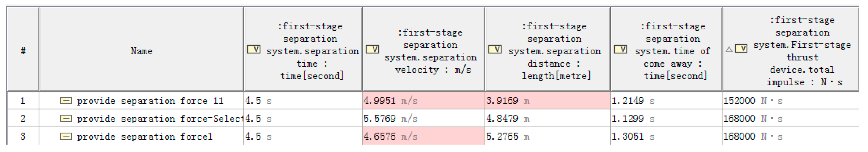868x152 pixels.
Task: Select row number 1
Action: point(23,100)
